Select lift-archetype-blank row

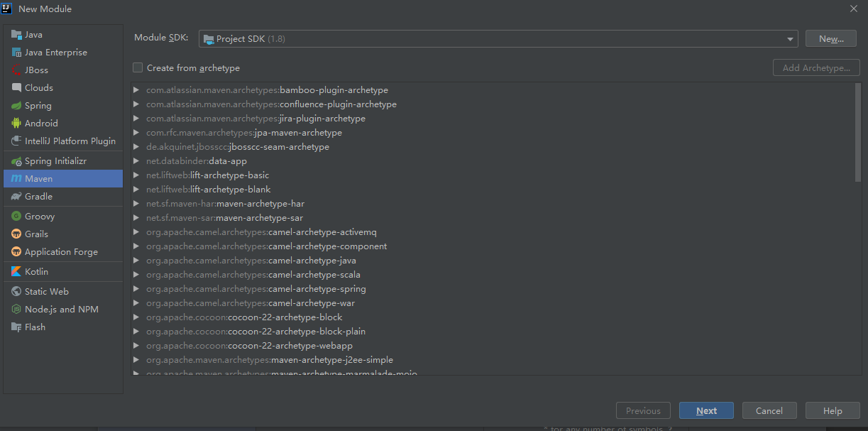coord(493,190)
